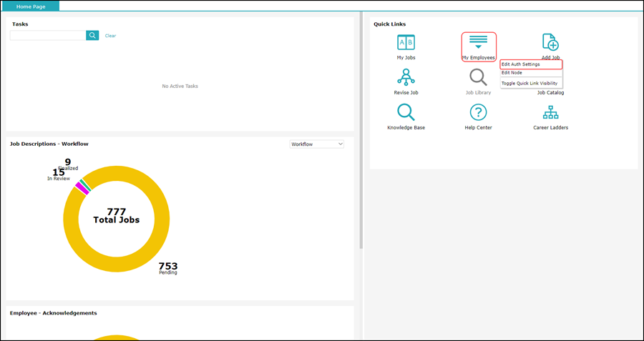Expand the Workflow dropdown in Job Descriptions
The width and height of the screenshot is (644, 341).
[x=317, y=144]
